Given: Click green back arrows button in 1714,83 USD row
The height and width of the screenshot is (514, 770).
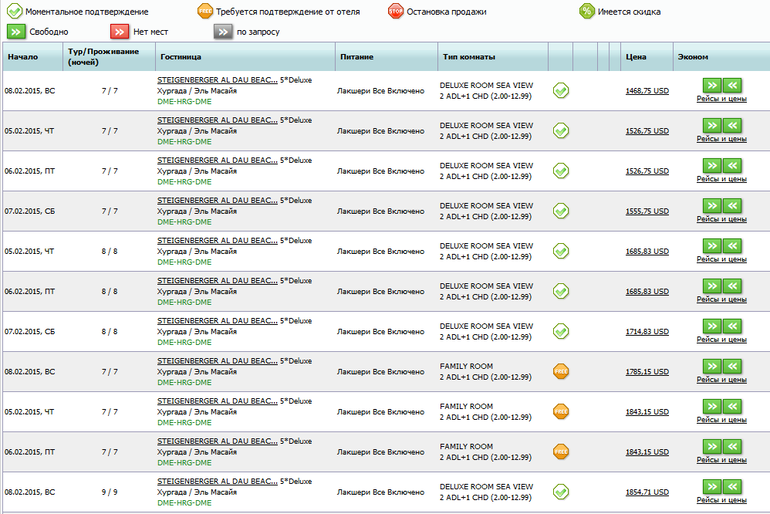Looking at the screenshot, I should click(x=733, y=326).
